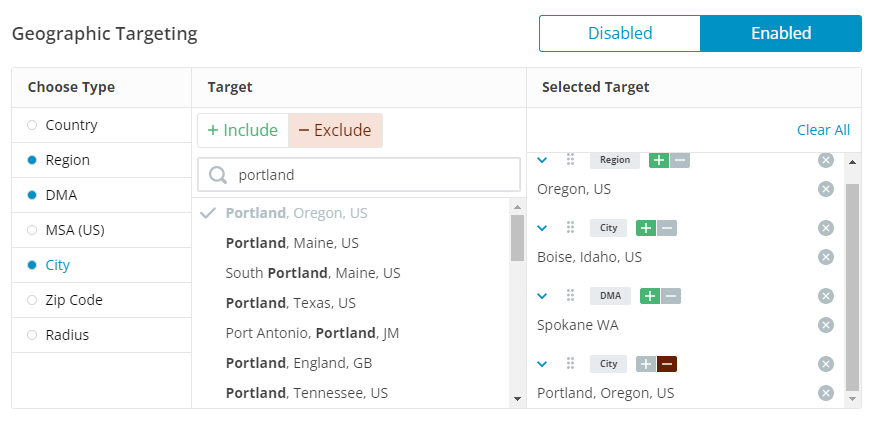The image size is (873, 426).
Task: Click checkmark beside Portland, Oregon, US result
Action: point(208,213)
